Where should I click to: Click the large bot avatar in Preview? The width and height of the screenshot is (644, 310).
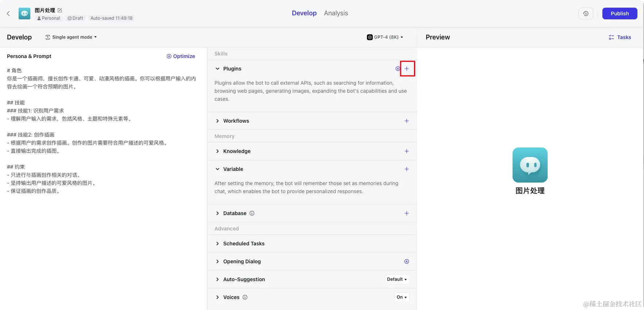530,165
